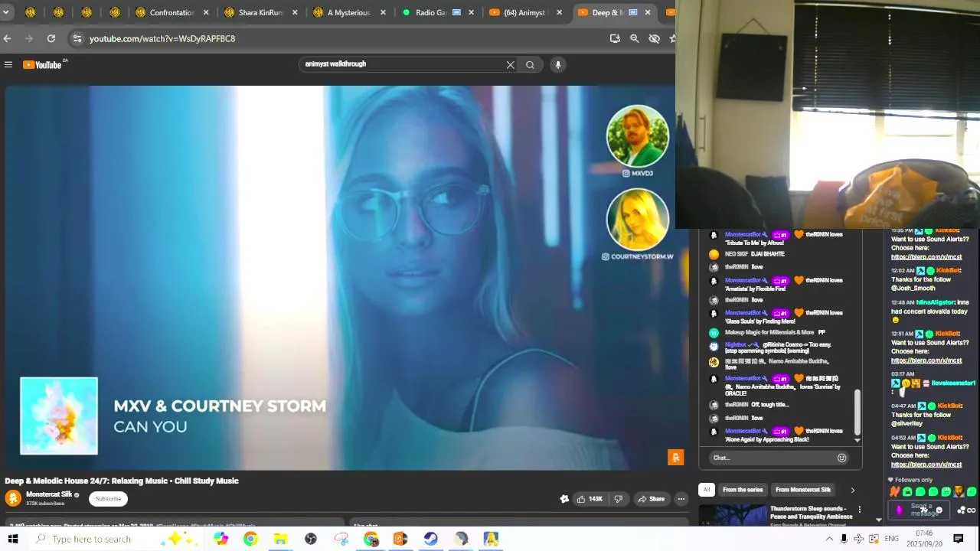Viewport: 980px width, 551px height.
Task: Click "Followers only" label in Kick chat
Action: pos(913,480)
